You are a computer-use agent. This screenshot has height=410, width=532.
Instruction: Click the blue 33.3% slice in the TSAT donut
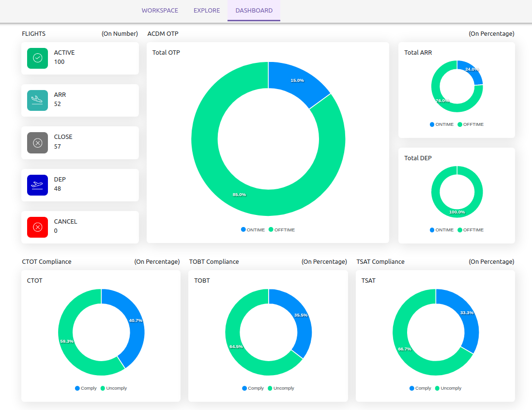466,313
